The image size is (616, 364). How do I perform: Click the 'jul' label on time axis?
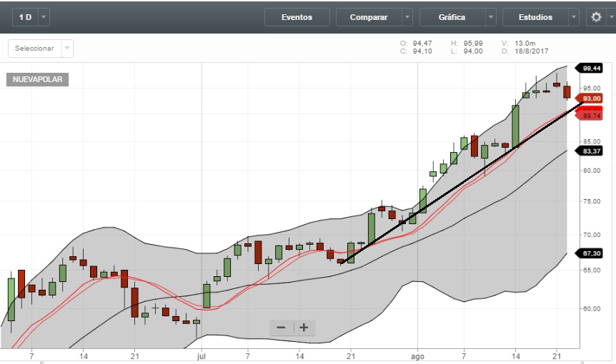pos(201,356)
